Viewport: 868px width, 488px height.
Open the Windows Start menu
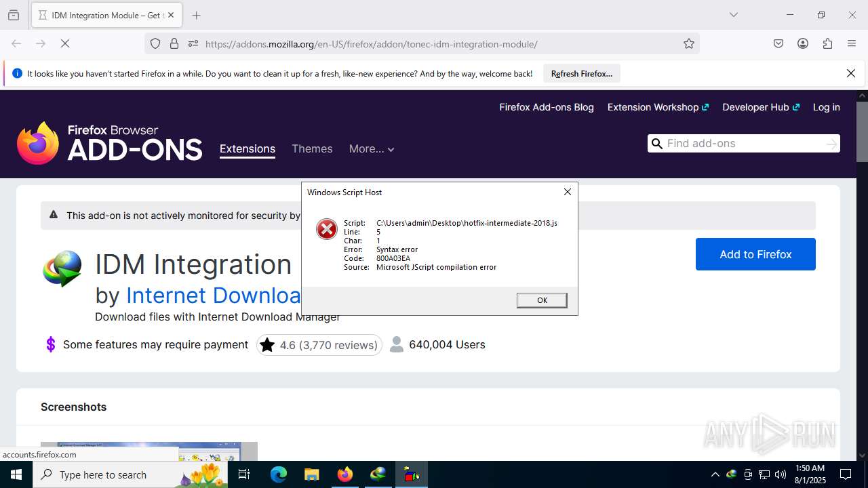click(x=16, y=474)
